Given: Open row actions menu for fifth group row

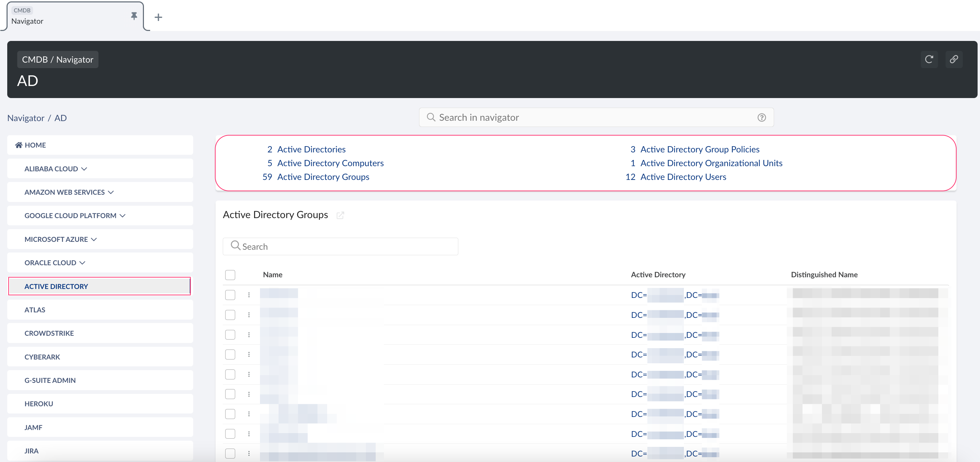Looking at the screenshot, I should click(x=249, y=374).
